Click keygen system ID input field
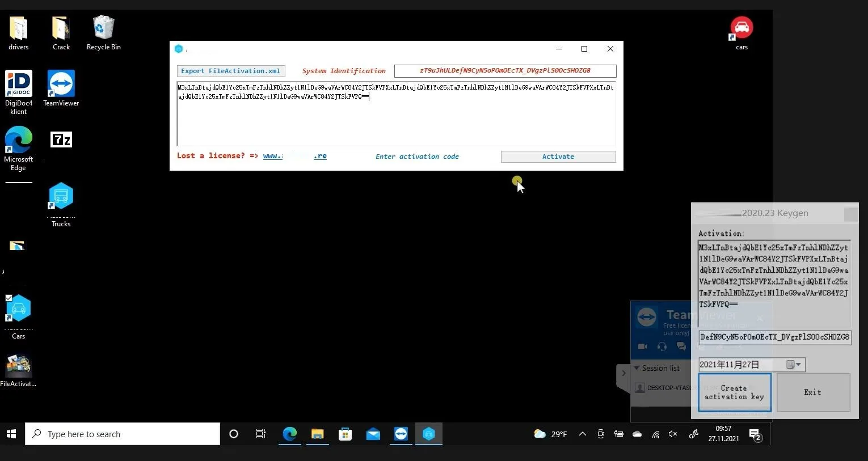The image size is (868, 461). click(774, 337)
